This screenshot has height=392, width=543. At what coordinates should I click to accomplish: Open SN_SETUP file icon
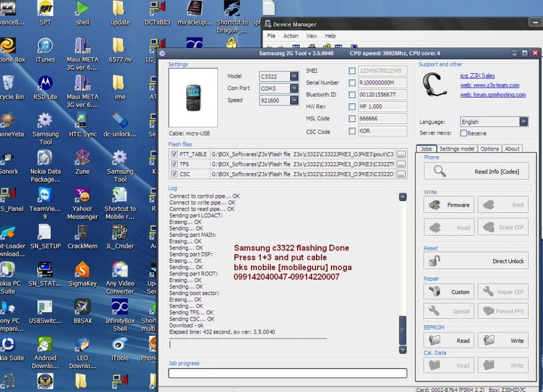click(x=45, y=237)
